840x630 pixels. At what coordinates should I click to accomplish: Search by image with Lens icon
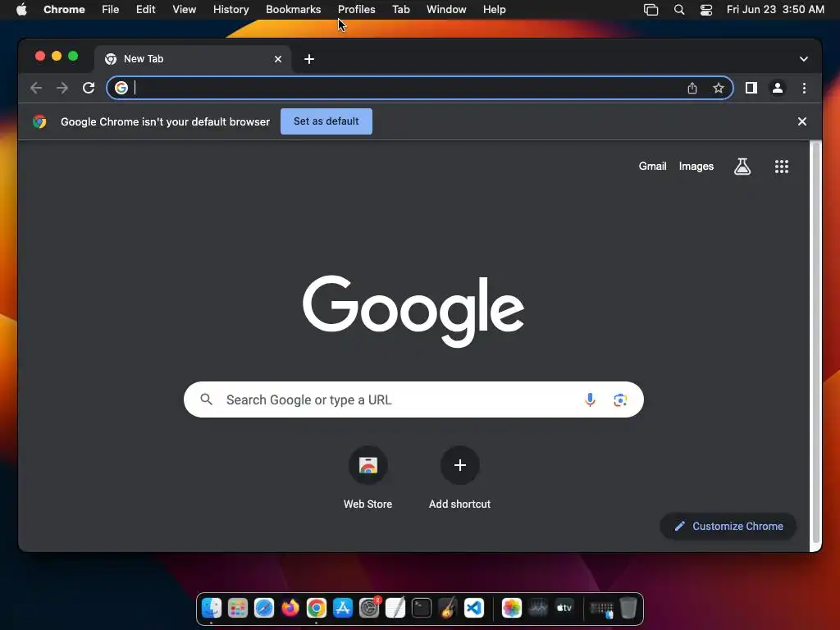[x=620, y=399]
